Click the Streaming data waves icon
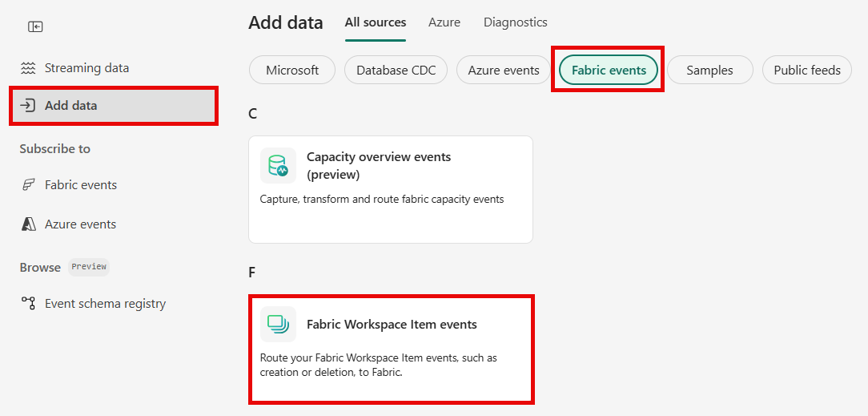Image resolution: width=868 pixels, height=416 pixels. 28,68
